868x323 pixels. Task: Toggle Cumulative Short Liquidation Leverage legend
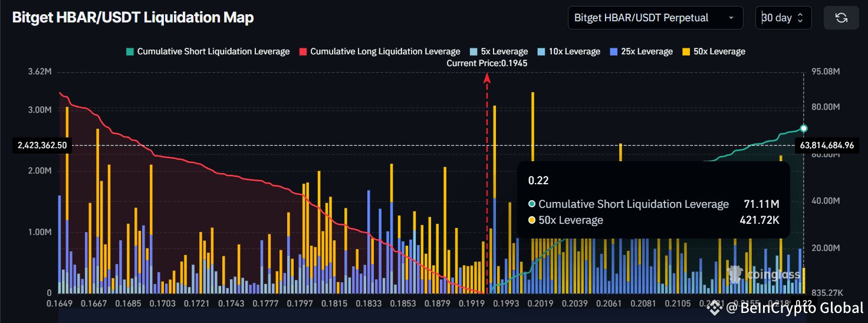coord(208,51)
